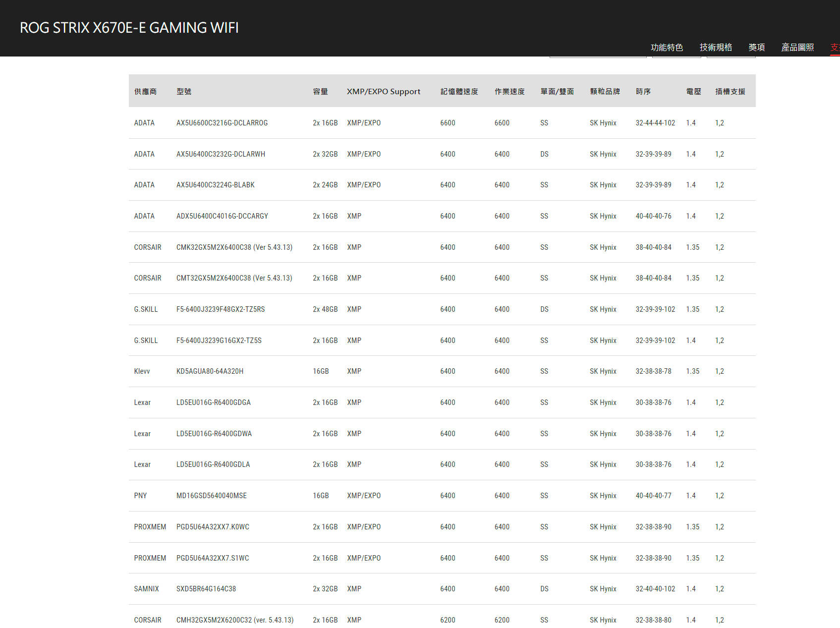Select model F5-6400J3239F48GX2-TZ5RS

point(221,309)
